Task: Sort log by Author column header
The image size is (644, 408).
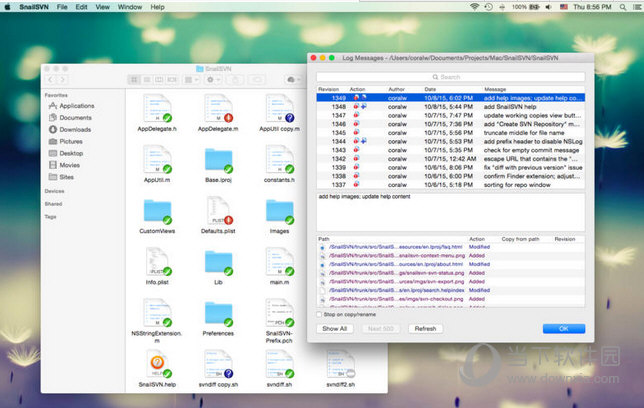Action: click(x=397, y=89)
